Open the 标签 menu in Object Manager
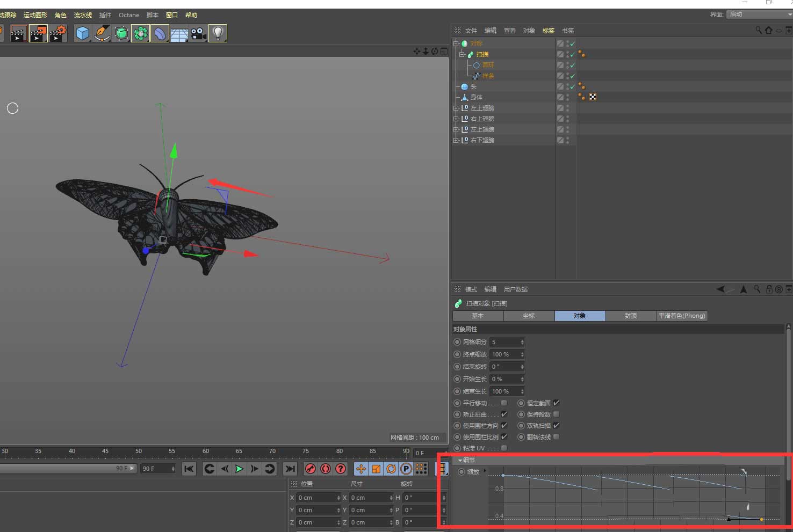The height and width of the screenshot is (532, 793). [548, 31]
